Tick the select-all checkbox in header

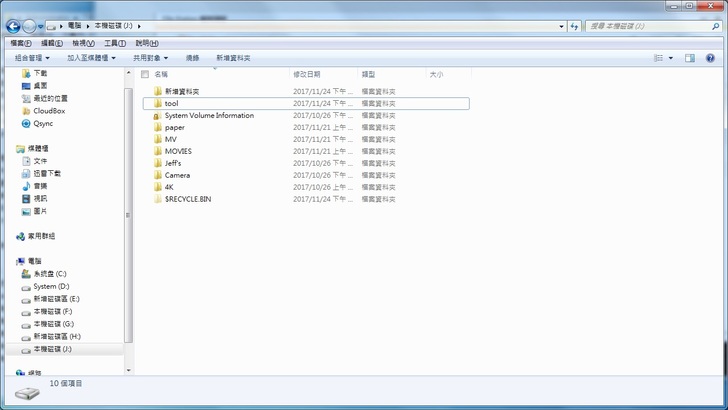(145, 74)
